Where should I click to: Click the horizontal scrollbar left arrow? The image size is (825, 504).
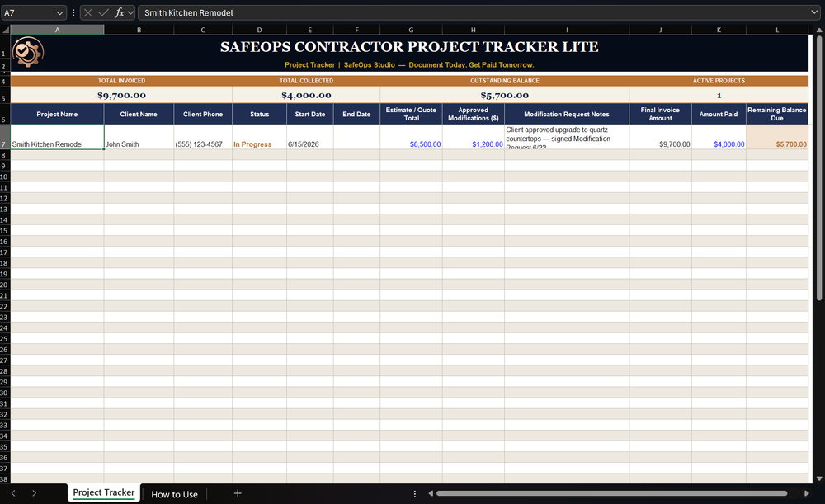click(431, 493)
